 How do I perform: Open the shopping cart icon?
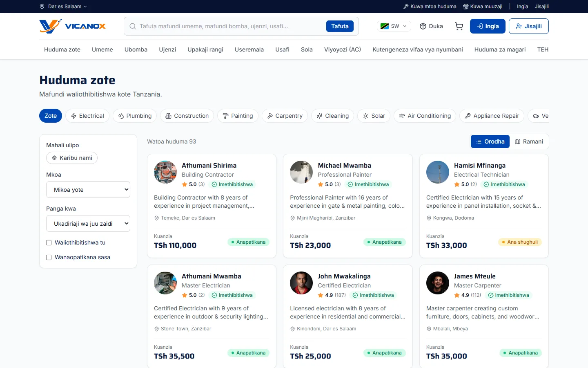pos(459,26)
